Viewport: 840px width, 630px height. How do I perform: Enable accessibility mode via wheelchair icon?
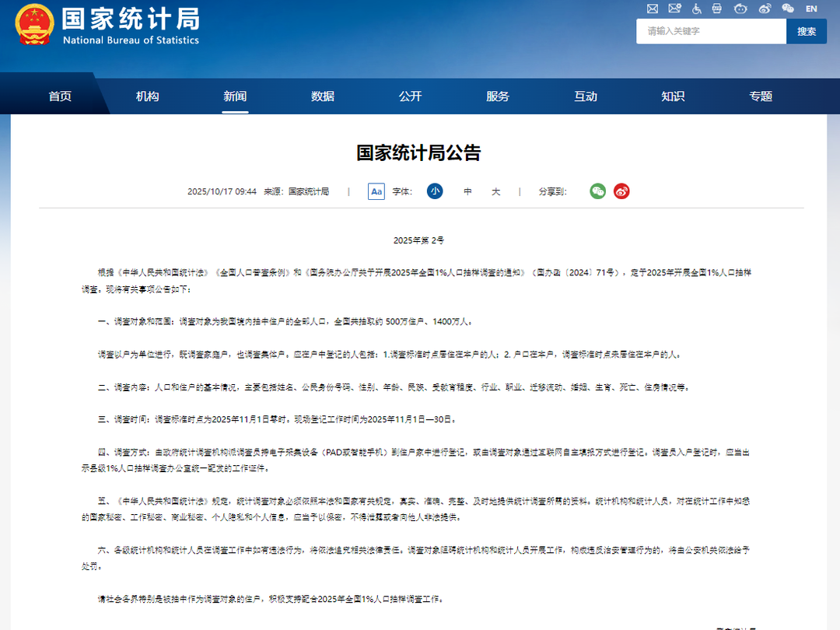[x=697, y=9]
